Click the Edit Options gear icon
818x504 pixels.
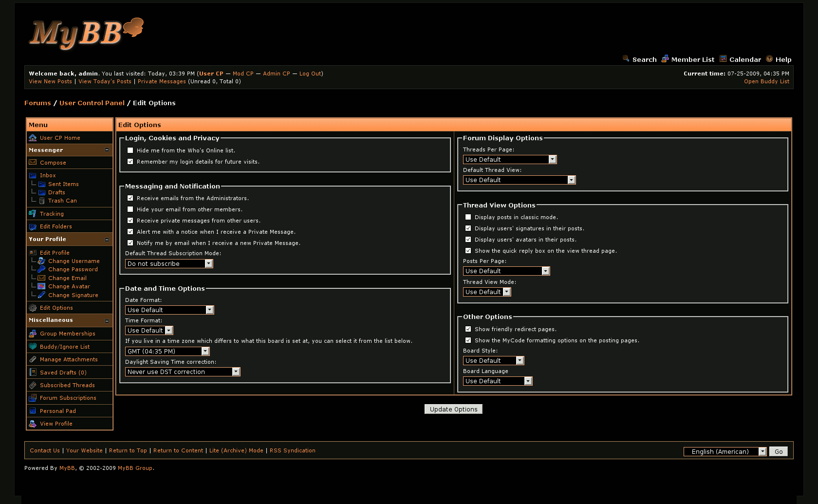pyautogui.click(x=33, y=308)
